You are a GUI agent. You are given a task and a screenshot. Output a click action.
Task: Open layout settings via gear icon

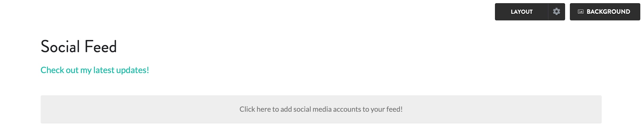click(556, 12)
